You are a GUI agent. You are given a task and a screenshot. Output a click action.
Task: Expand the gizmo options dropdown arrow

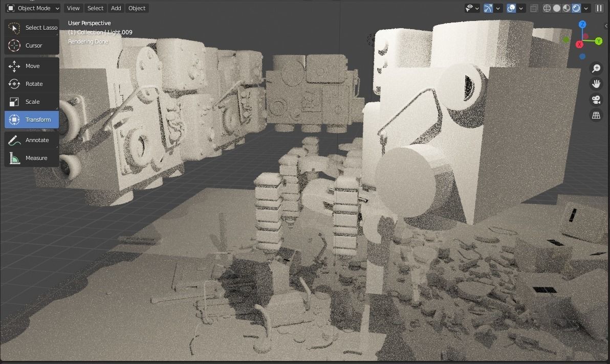point(498,8)
